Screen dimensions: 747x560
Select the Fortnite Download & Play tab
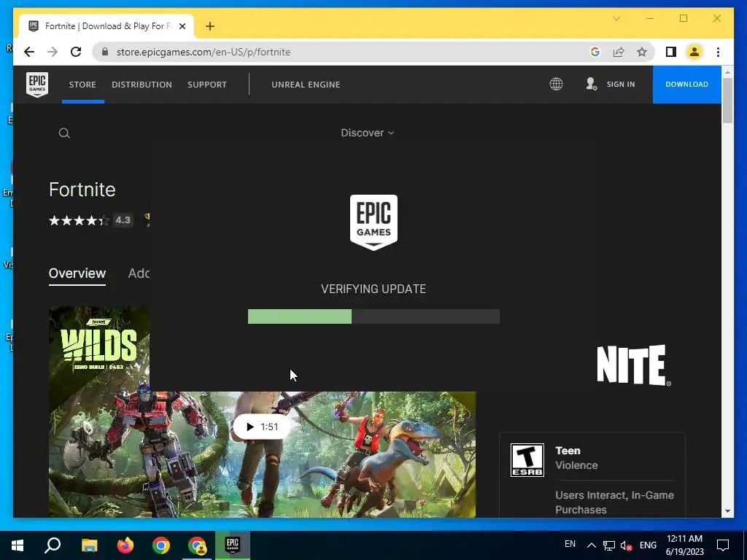click(107, 26)
